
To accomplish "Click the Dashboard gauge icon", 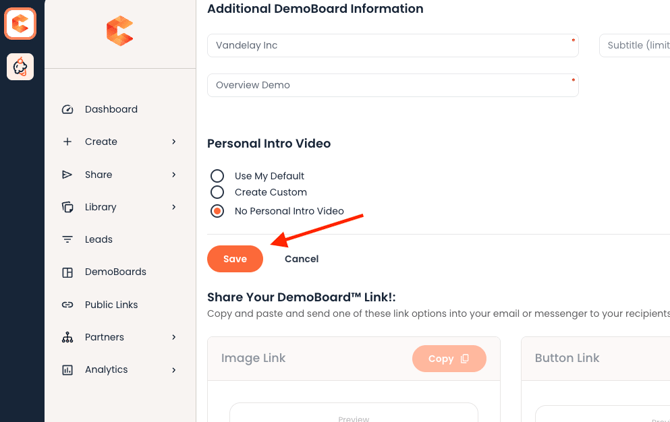I will pos(67,110).
